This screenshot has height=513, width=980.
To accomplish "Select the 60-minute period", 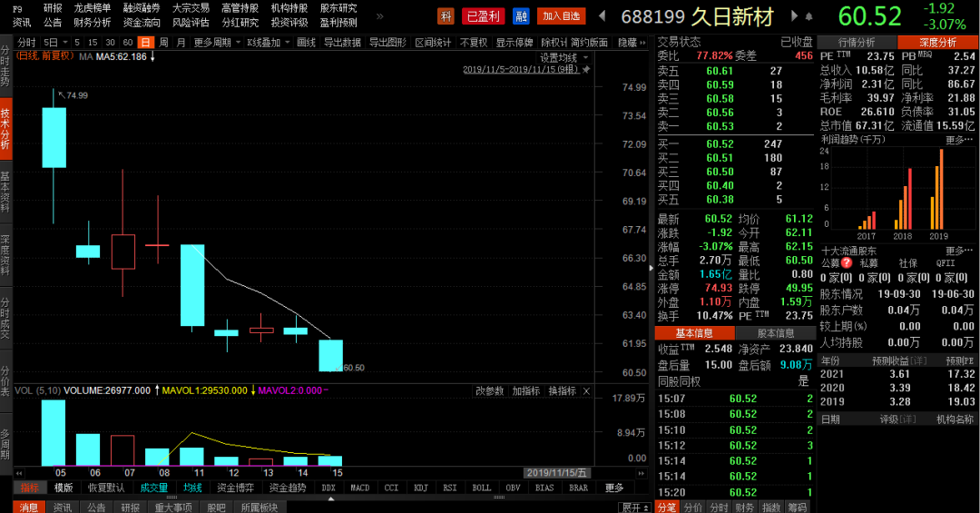I will click(x=128, y=43).
